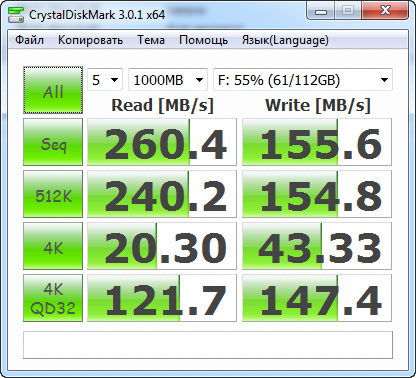Click the CrystalDiskMark app icon in title bar
The image size is (416, 378).
[x=16, y=15]
